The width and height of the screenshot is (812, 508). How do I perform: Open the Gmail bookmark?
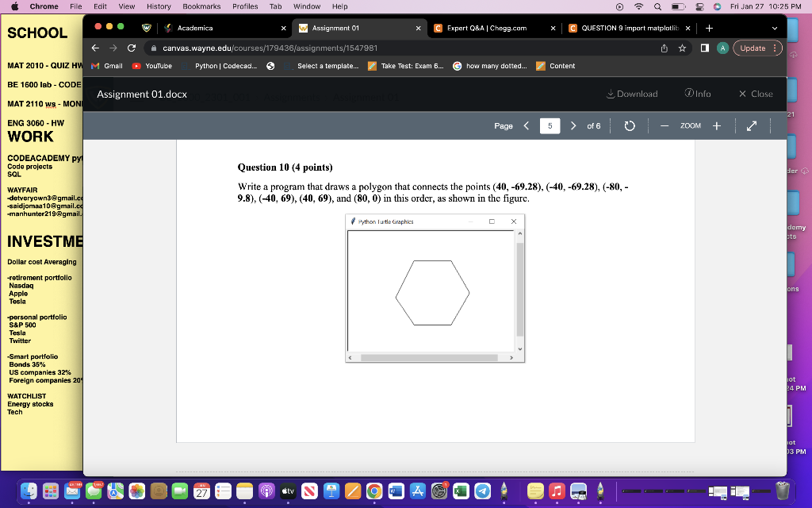[x=106, y=66]
